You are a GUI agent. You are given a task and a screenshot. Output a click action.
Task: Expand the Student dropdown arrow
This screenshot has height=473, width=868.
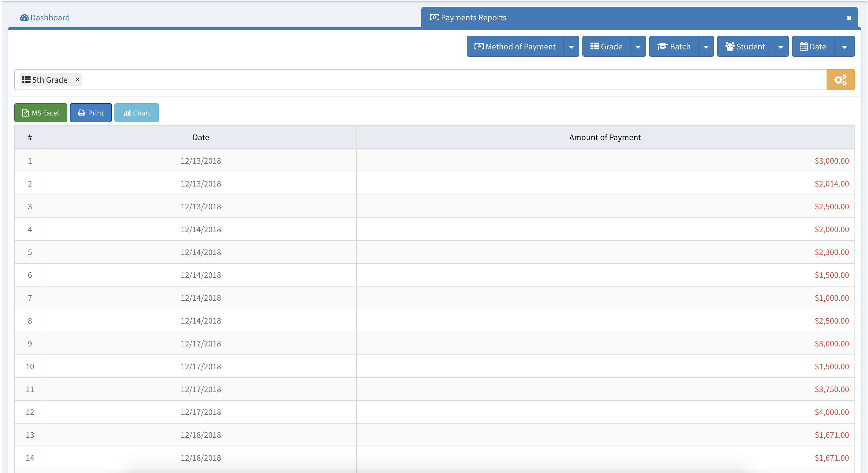(x=781, y=47)
